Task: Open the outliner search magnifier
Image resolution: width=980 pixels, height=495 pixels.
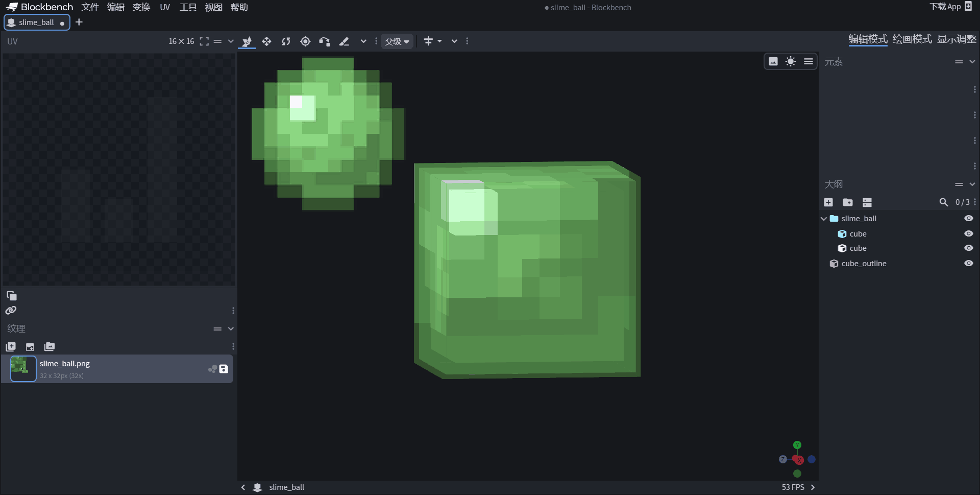Action: pyautogui.click(x=943, y=202)
